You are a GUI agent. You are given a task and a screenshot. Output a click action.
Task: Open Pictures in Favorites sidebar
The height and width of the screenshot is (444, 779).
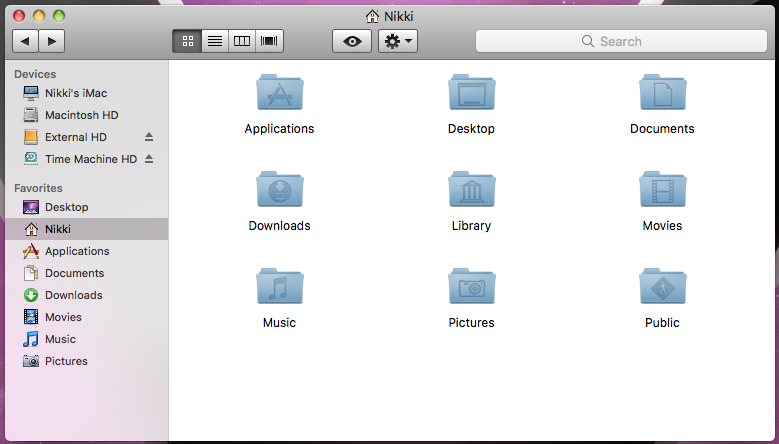pos(87,361)
